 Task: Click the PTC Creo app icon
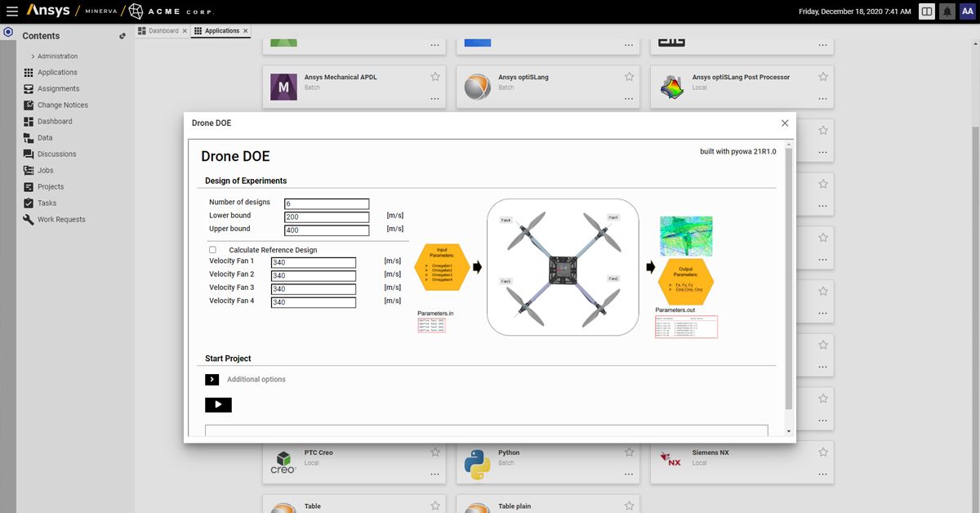click(283, 462)
